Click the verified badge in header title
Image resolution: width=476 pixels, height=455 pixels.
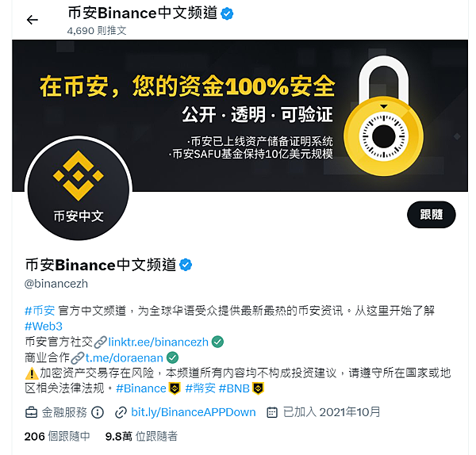tap(227, 13)
